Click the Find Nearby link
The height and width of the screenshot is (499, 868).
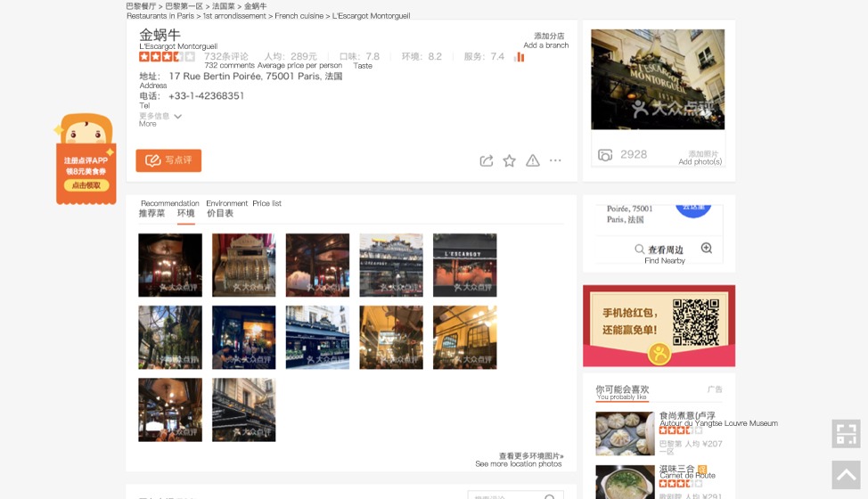click(x=666, y=250)
